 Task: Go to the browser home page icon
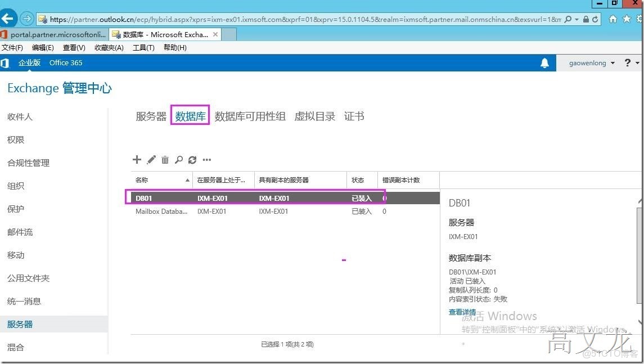(613, 18)
